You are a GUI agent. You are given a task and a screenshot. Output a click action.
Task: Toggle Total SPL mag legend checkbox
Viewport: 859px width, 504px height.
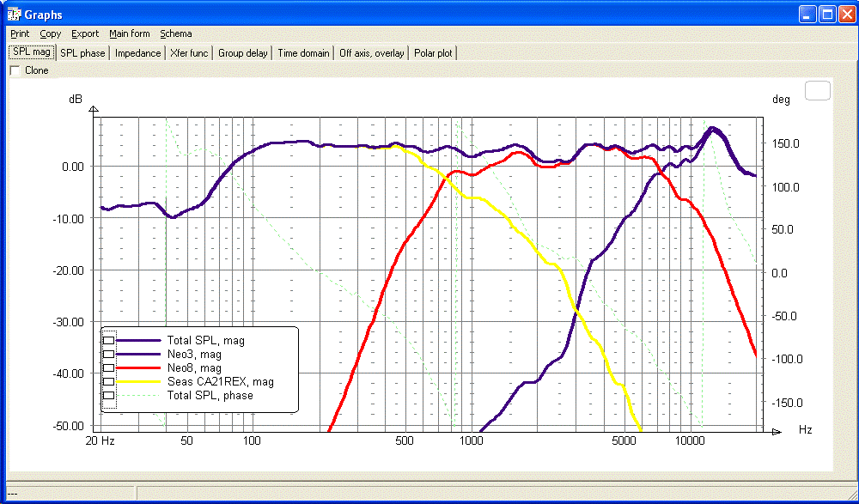109,341
